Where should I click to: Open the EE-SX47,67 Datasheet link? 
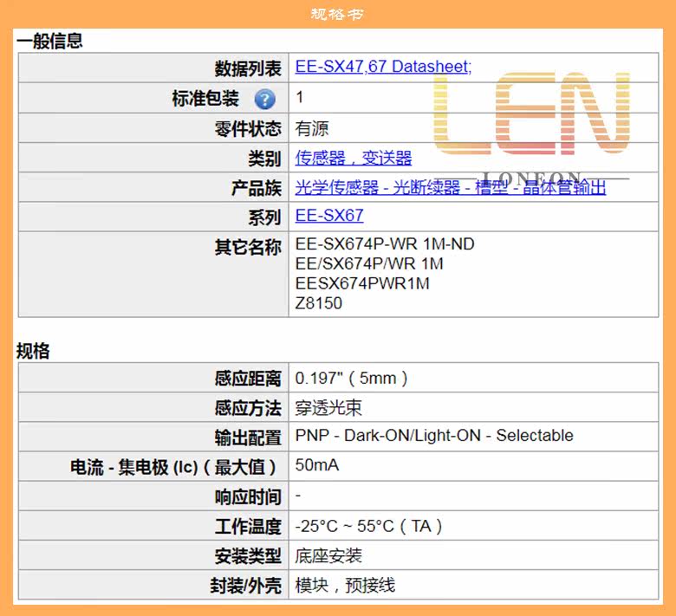point(383,67)
